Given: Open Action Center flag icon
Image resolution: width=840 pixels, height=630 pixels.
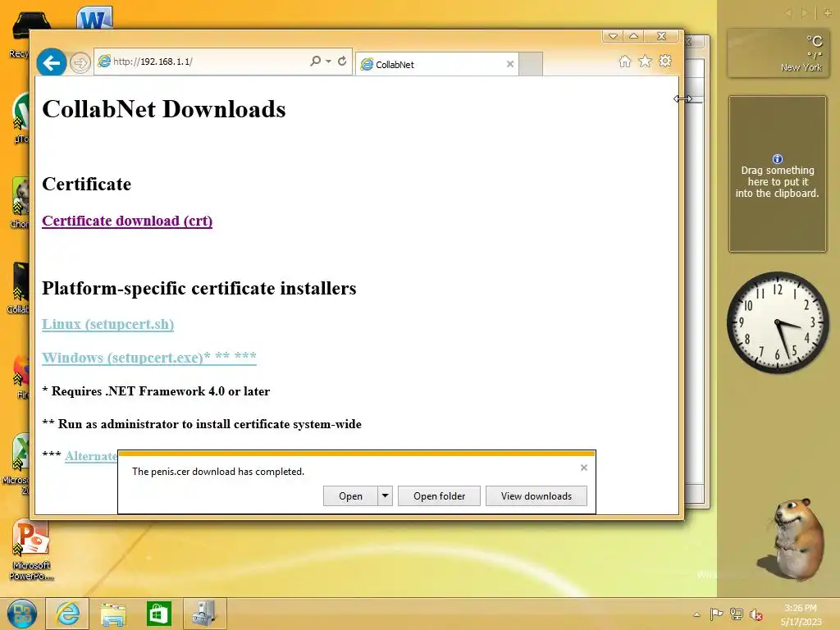Looking at the screenshot, I should 716,614.
